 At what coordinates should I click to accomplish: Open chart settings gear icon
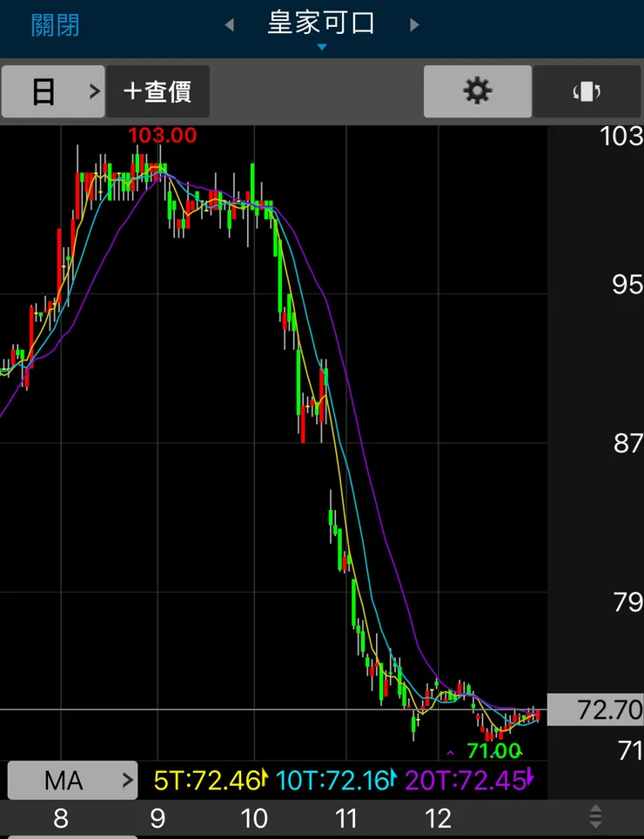478,91
